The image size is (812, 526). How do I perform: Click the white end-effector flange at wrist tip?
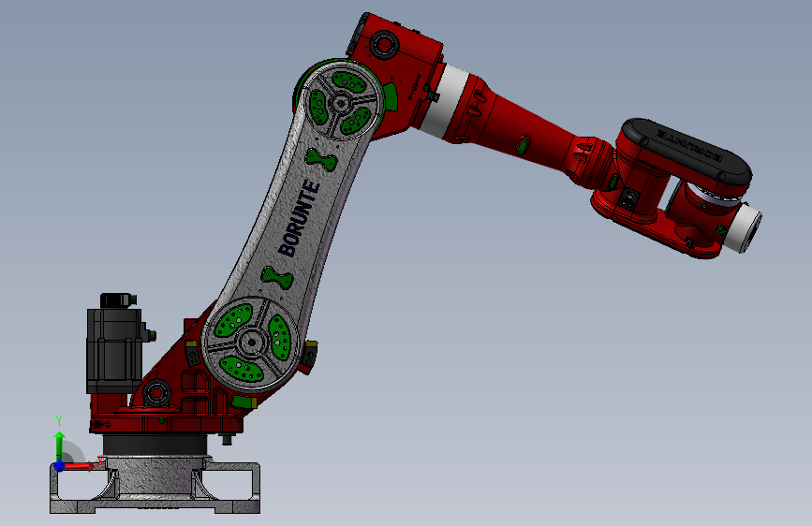(x=744, y=228)
